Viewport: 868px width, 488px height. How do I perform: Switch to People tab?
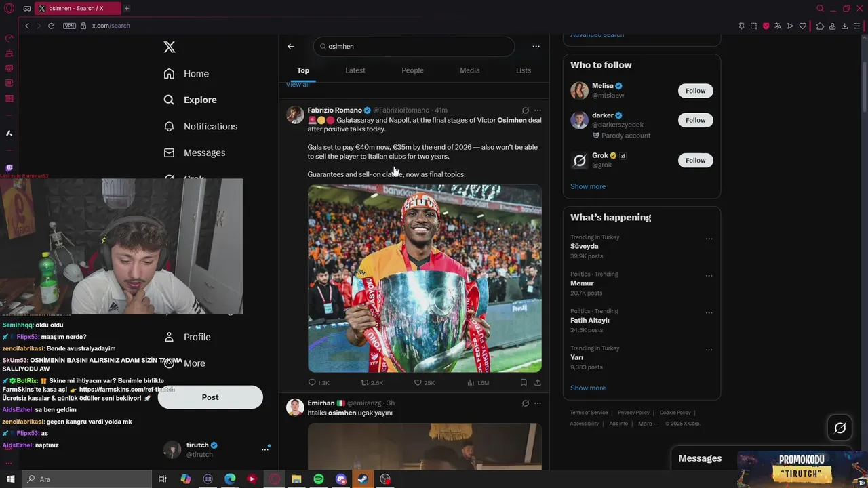pyautogui.click(x=412, y=70)
